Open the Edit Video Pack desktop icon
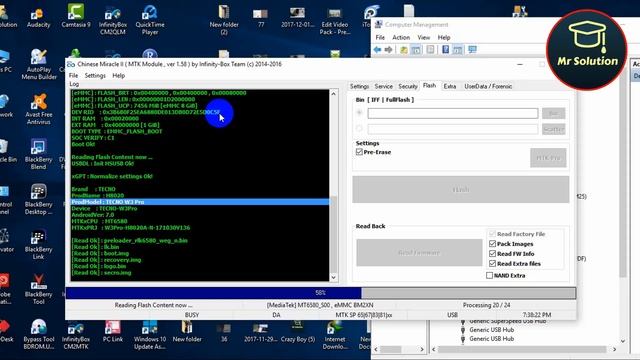The width and height of the screenshot is (640, 360). coord(335,21)
